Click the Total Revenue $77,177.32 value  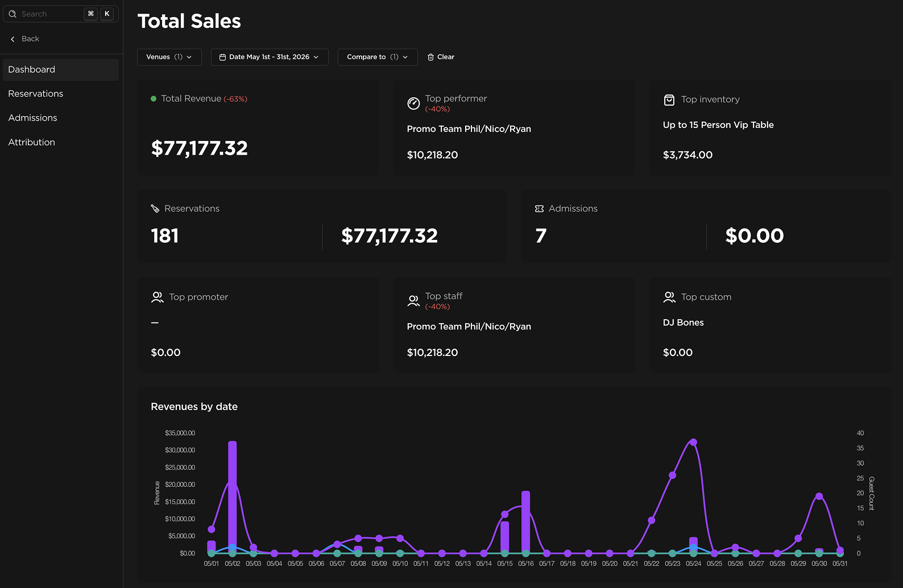[x=200, y=148]
